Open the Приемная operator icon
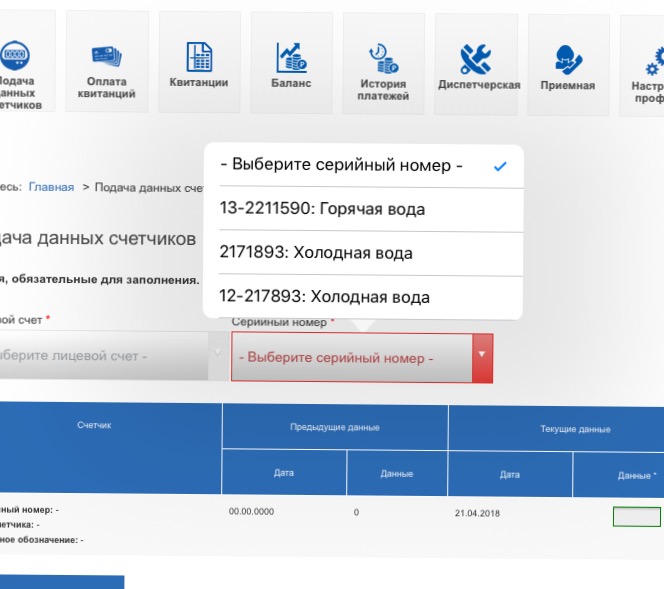The height and width of the screenshot is (589, 664). point(567,59)
